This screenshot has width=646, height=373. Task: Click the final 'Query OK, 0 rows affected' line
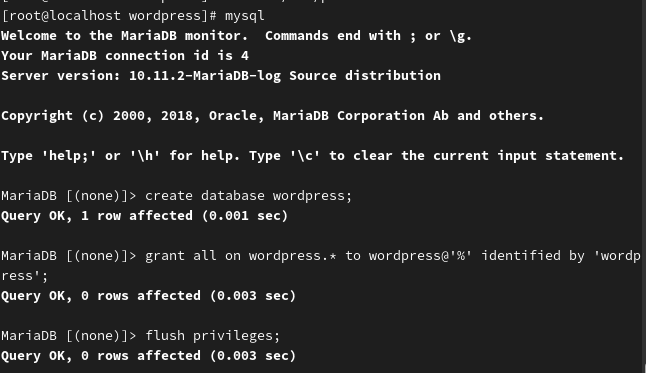click(x=148, y=356)
